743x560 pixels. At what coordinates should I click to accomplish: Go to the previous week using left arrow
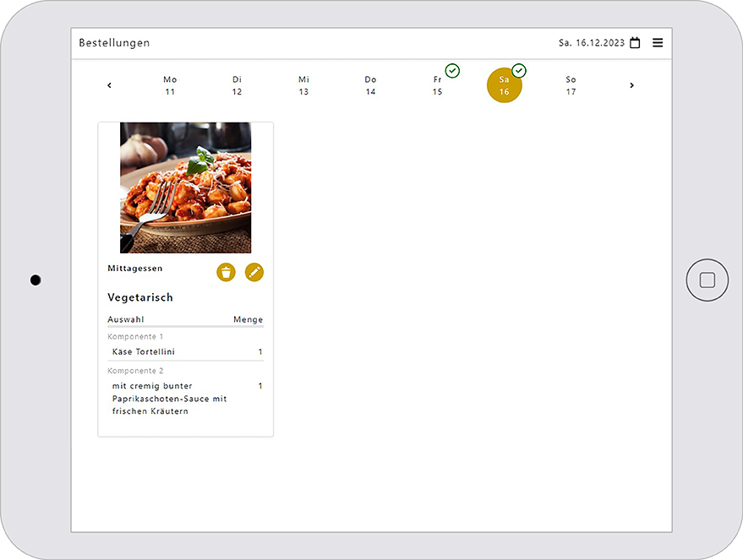coord(109,85)
